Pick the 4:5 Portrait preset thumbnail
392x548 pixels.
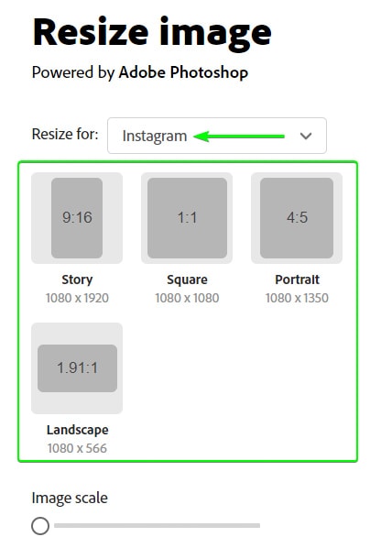click(x=297, y=218)
